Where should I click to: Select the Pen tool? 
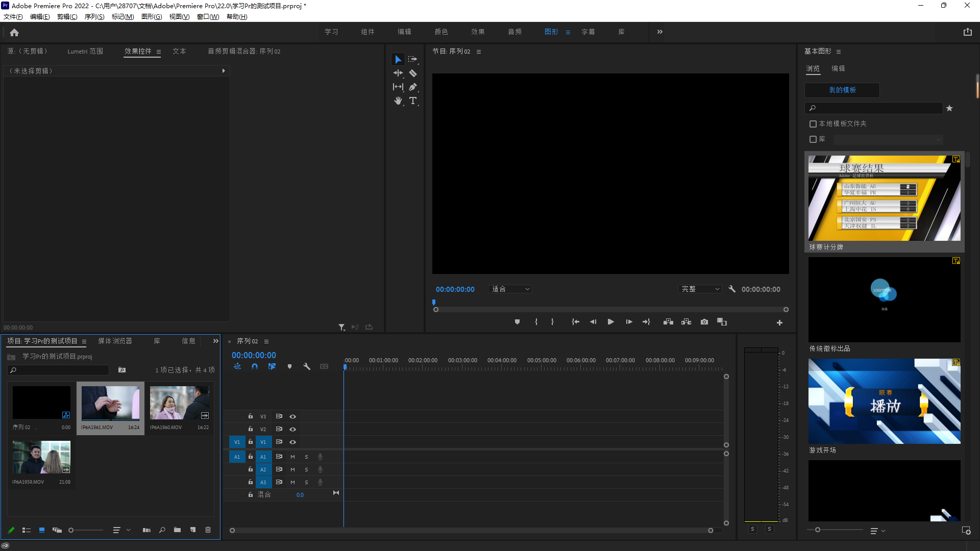(x=413, y=87)
